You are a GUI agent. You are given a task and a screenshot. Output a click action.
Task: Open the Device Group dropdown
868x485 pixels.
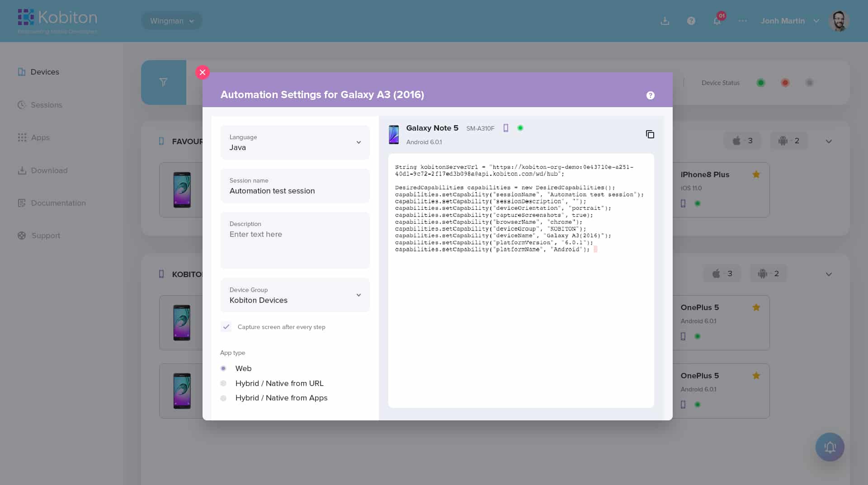coord(295,295)
